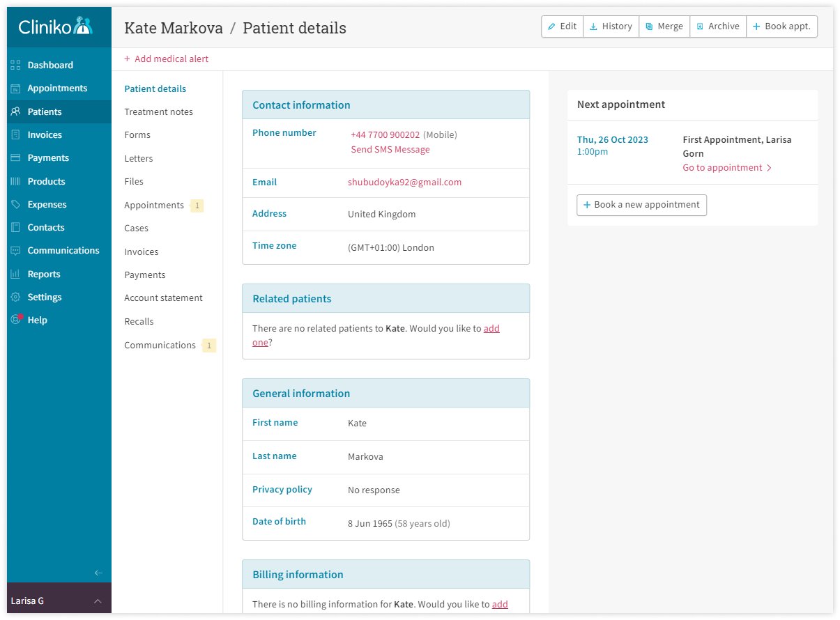Click the Communications chat icon in sidebar

tap(16, 251)
